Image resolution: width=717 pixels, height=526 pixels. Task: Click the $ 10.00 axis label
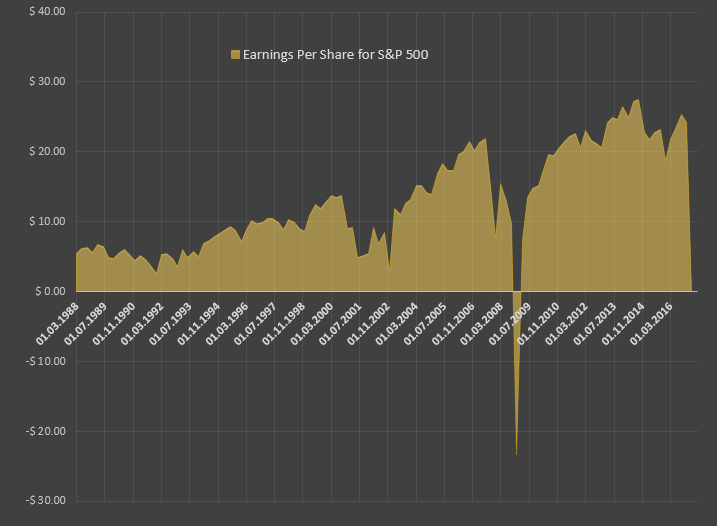[47, 221]
